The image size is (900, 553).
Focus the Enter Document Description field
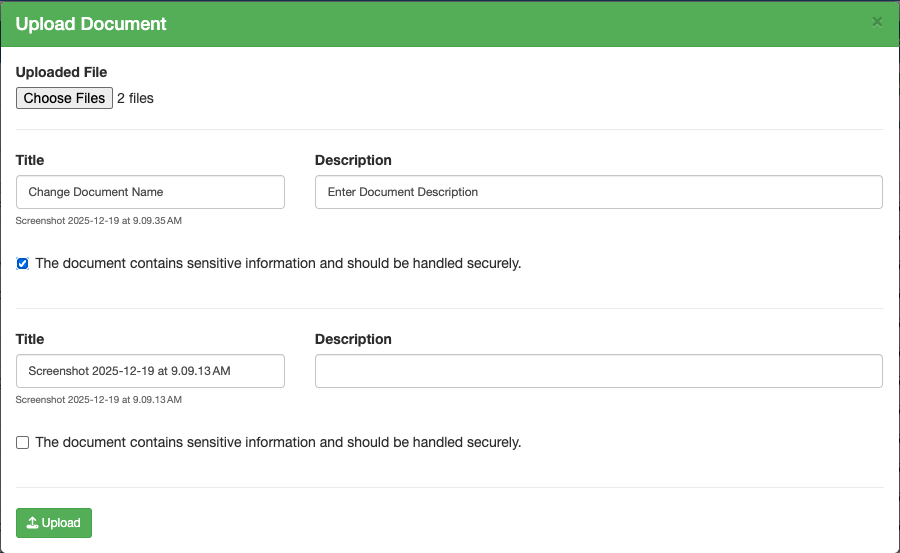[598, 192]
